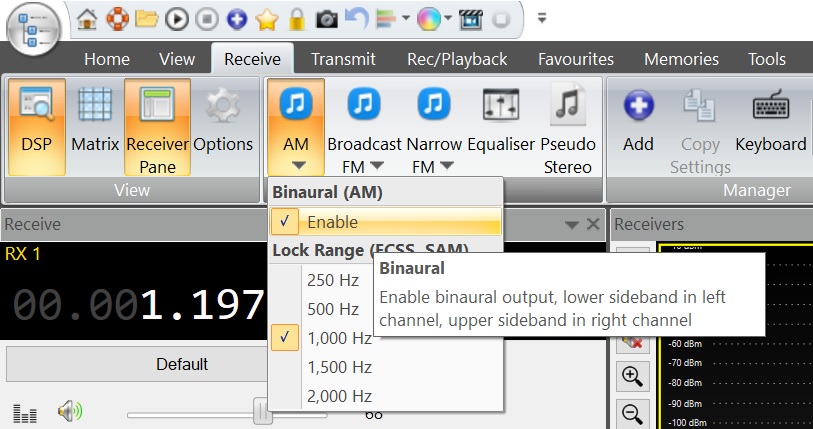Click the Default button

point(182,364)
